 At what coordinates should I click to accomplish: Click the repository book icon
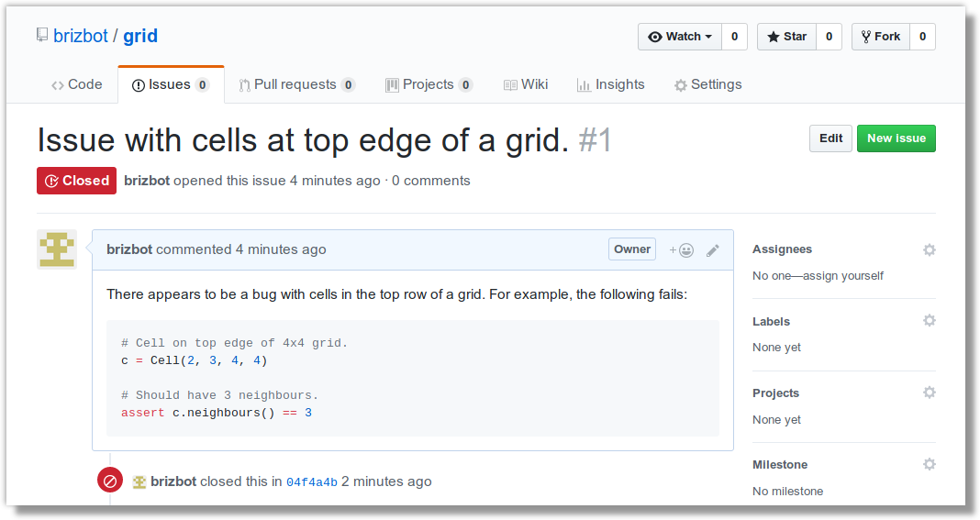[42, 36]
